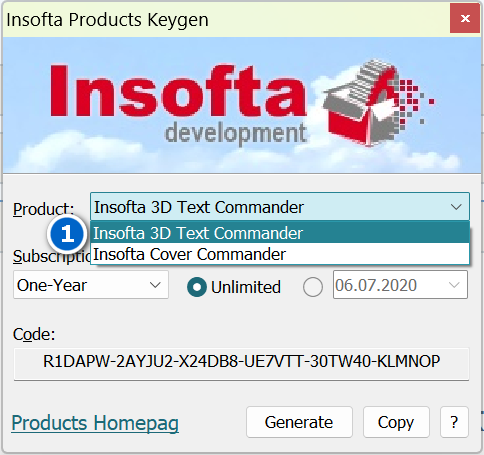The width and height of the screenshot is (484, 455).
Task: Click the Insofta Products Keygen title bar
Action: click(x=227, y=19)
